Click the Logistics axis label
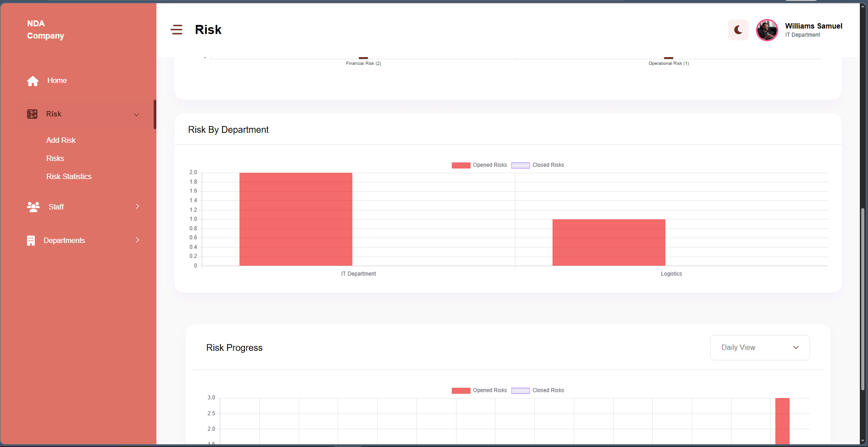The width and height of the screenshot is (868, 447). tap(671, 274)
